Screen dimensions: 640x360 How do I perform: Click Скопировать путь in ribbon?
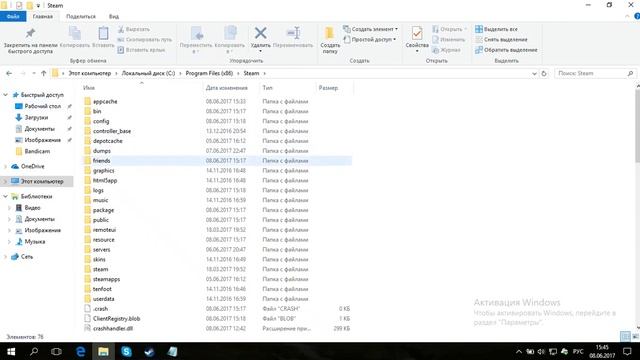(x=145, y=40)
